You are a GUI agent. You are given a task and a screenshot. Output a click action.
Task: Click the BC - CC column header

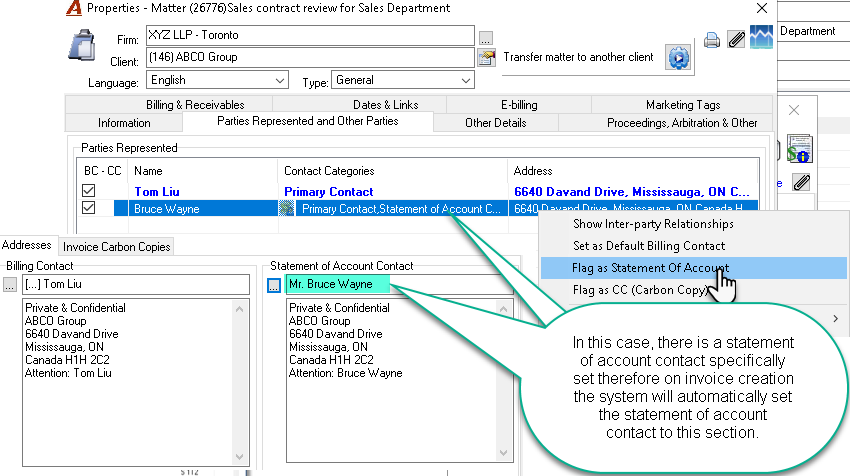pos(102,171)
